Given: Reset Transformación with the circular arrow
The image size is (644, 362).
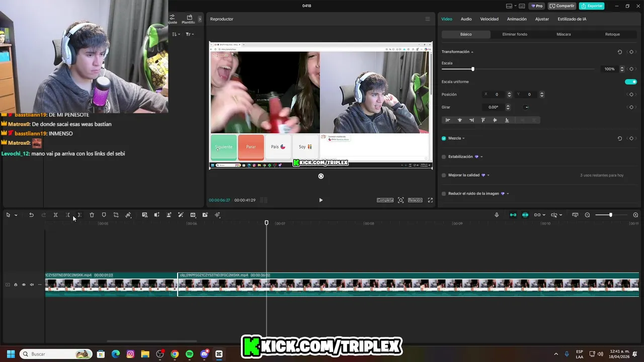Looking at the screenshot, I should pos(619,52).
